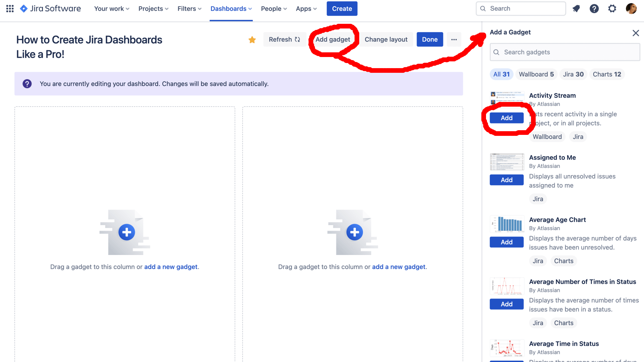Click the Add gadget button
Image resolution: width=644 pixels, height=362 pixels.
click(333, 40)
